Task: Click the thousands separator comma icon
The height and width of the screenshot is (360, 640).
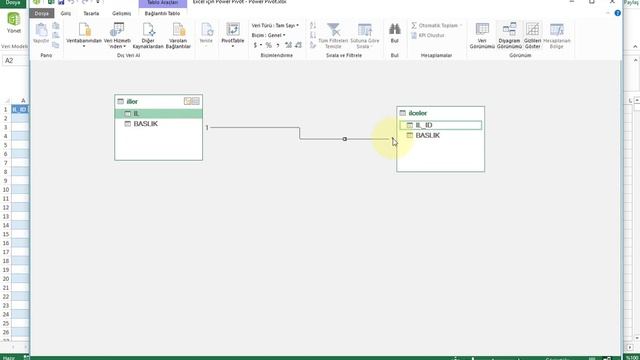Action: click(x=278, y=45)
